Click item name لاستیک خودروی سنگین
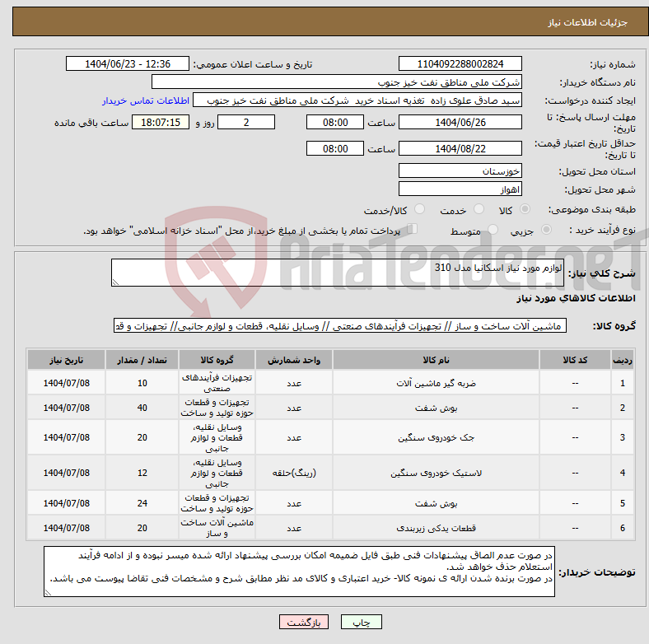Image resolution: width=649 pixels, height=644 pixels. 436,473
